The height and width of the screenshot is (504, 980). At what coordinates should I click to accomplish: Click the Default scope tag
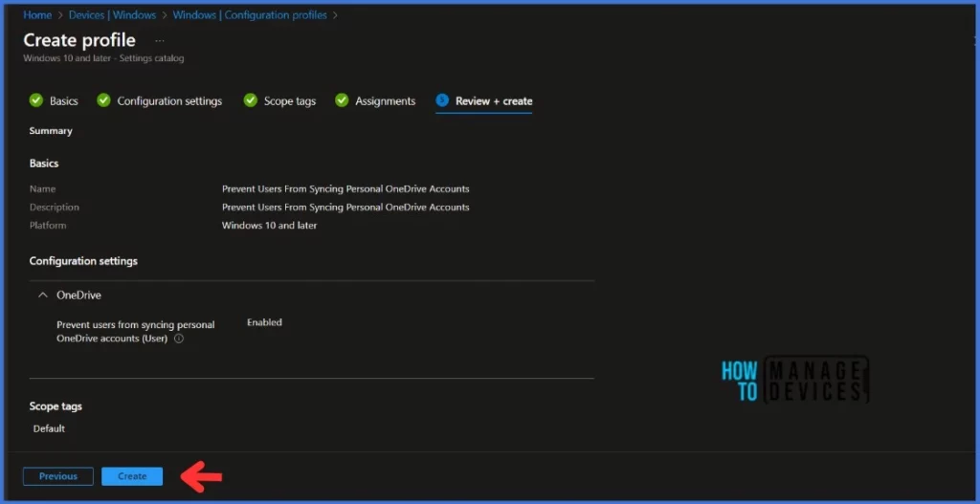click(50, 428)
